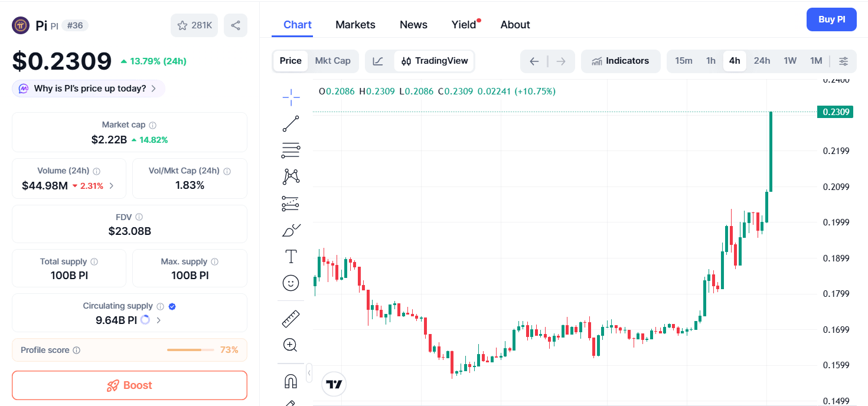Choose the text annotation tool
The image size is (868, 406).
(291, 257)
